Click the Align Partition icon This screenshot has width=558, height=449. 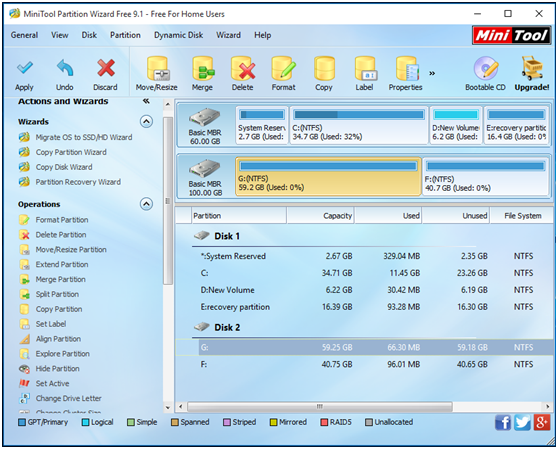click(x=24, y=339)
